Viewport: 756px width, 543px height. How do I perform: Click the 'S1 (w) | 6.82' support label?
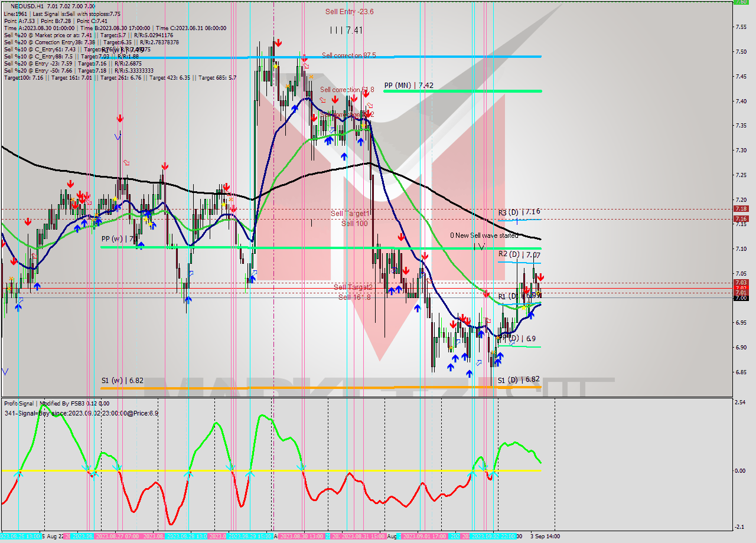pyautogui.click(x=122, y=381)
